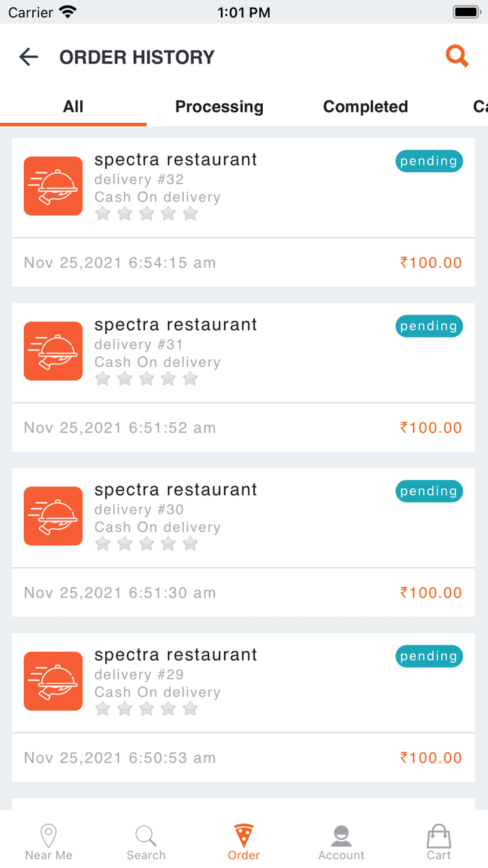
Task: Tap the ₹100.00 price on delivery #32 order
Action: coord(430,262)
